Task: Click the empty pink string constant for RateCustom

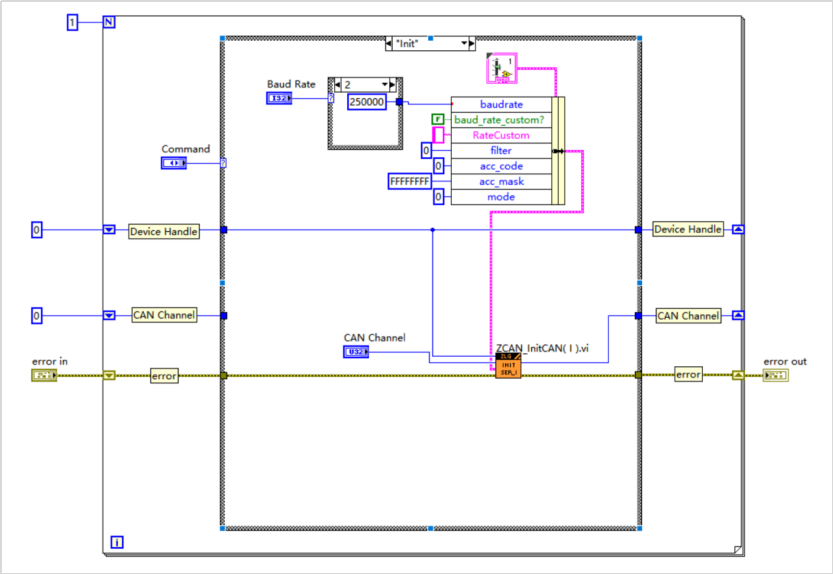Action: pos(438,135)
